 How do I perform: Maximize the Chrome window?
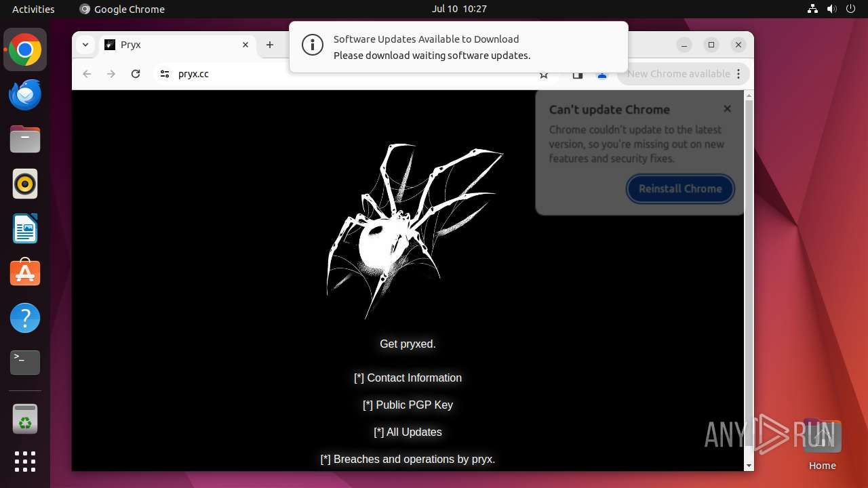[x=711, y=45]
